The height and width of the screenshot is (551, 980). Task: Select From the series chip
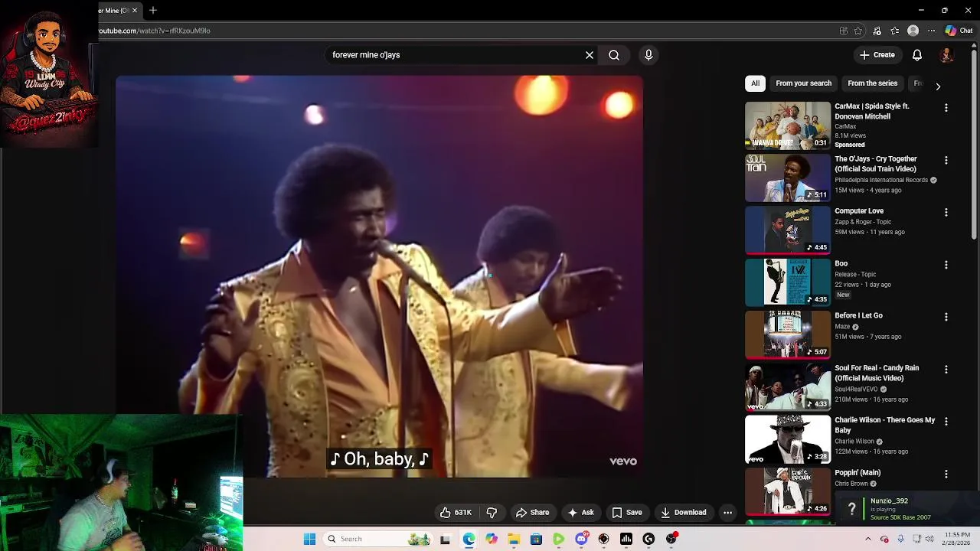pyautogui.click(x=872, y=83)
